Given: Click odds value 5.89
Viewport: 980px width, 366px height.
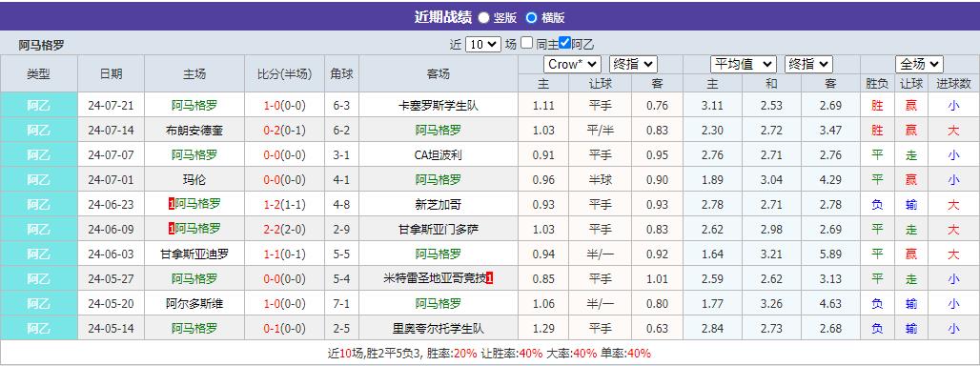Looking at the screenshot, I should click(x=830, y=254).
